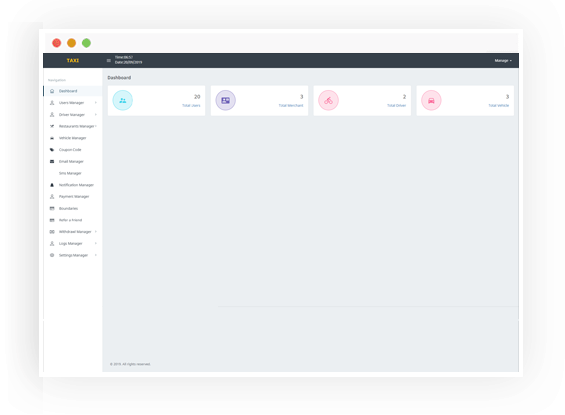This screenshot has height=415, width=565.
Task: Expand the Driver Manager submenu arrow
Action: [96, 115]
